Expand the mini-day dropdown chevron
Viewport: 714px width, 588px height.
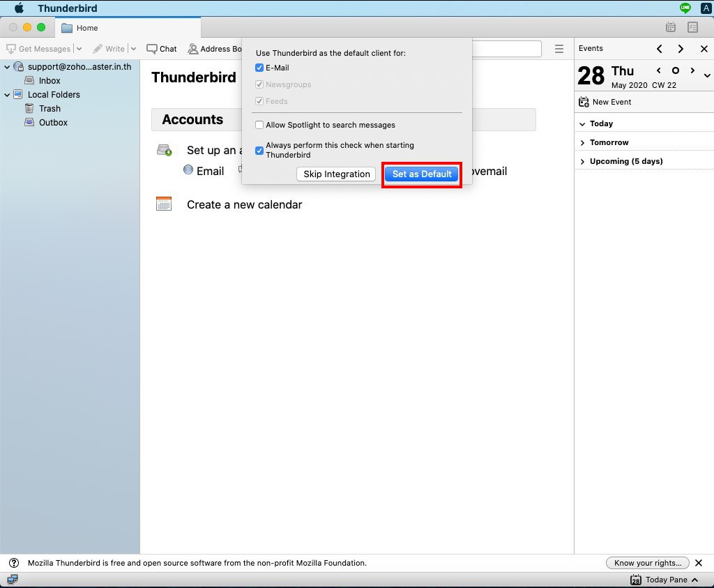tap(707, 75)
